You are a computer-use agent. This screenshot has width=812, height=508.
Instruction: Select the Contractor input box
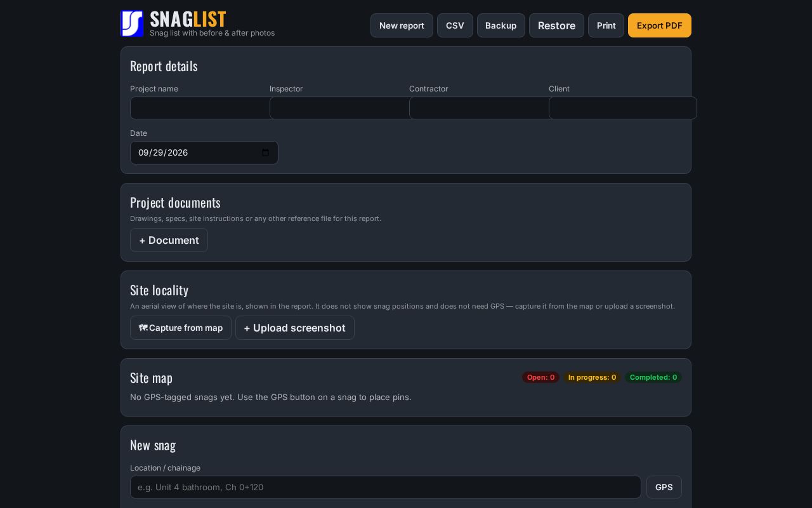coord(479,108)
